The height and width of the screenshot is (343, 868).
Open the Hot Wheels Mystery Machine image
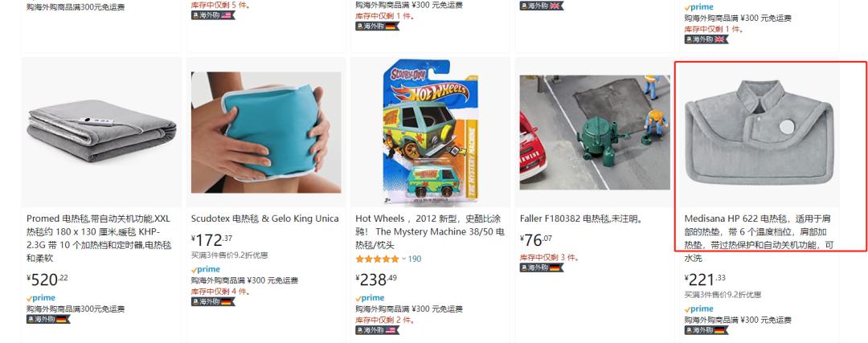430,133
